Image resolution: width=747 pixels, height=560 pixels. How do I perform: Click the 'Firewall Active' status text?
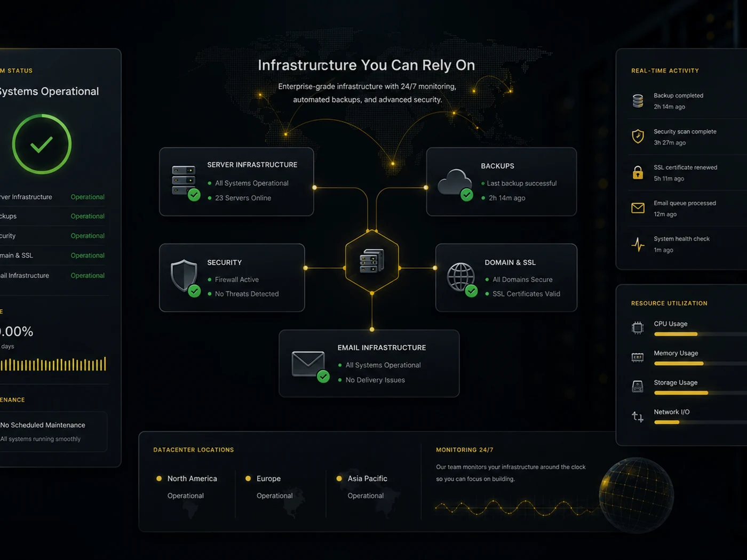point(237,279)
